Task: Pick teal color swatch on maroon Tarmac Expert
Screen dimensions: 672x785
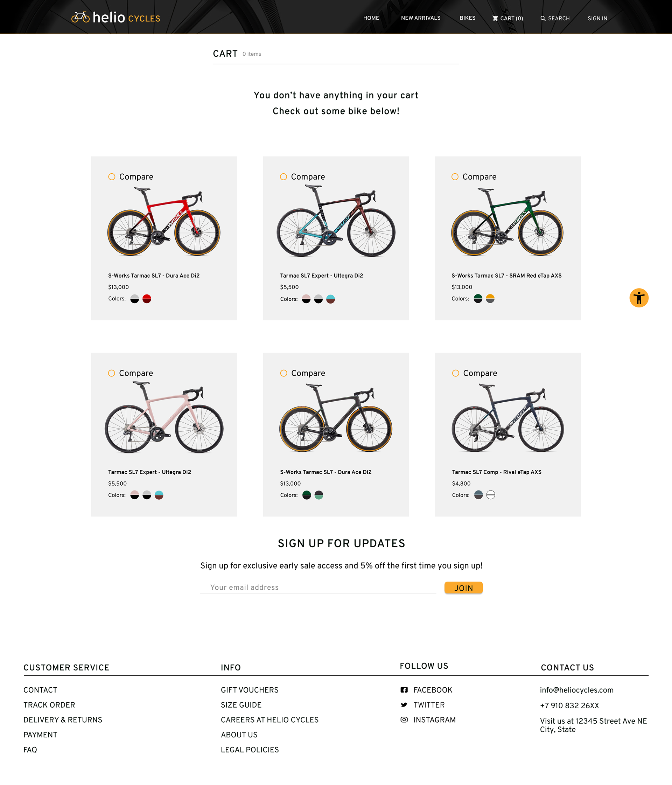Action: (x=330, y=299)
